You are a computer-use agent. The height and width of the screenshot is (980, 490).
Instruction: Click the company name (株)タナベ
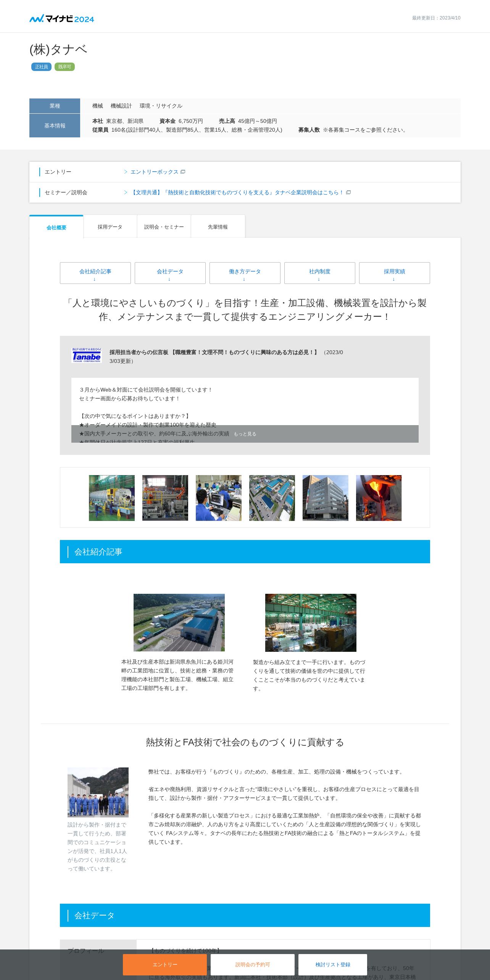point(58,49)
